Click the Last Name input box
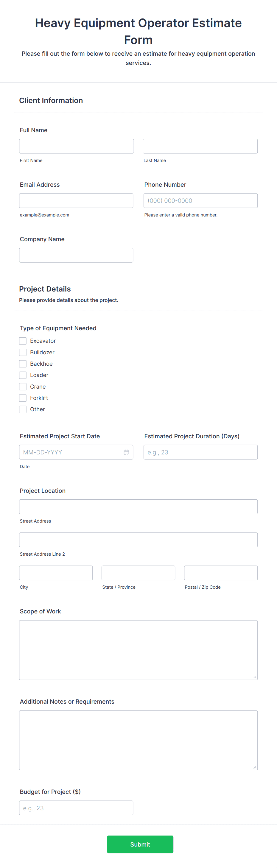 [x=200, y=146]
